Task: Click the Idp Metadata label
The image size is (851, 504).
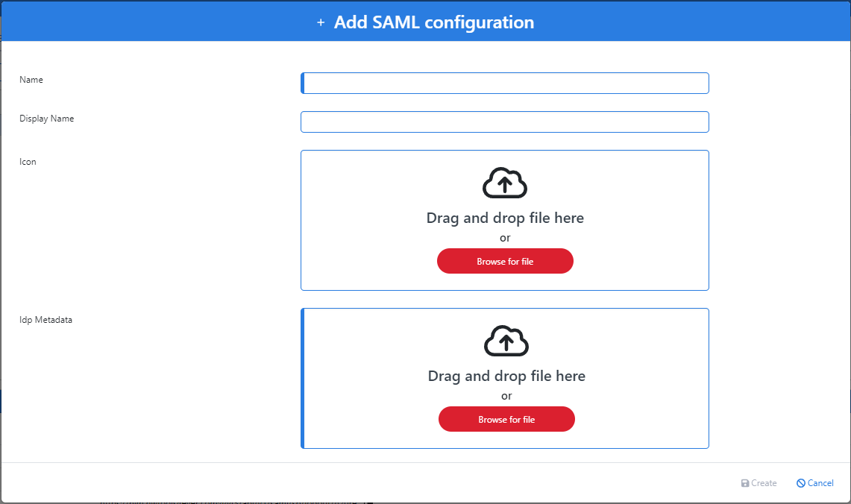Action: pyautogui.click(x=46, y=320)
